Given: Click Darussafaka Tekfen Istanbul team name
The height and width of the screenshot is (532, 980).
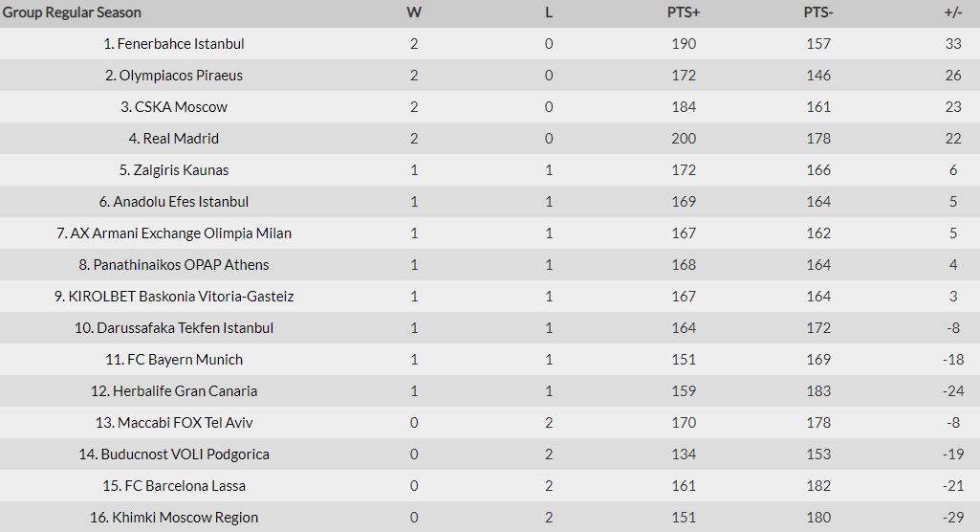Looking at the screenshot, I should coord(185,328).
